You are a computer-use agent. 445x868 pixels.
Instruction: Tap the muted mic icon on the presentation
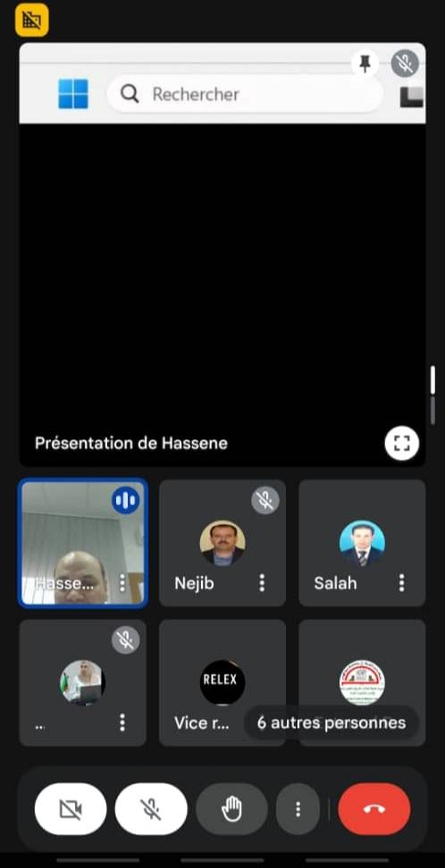(x=405, y=63)
